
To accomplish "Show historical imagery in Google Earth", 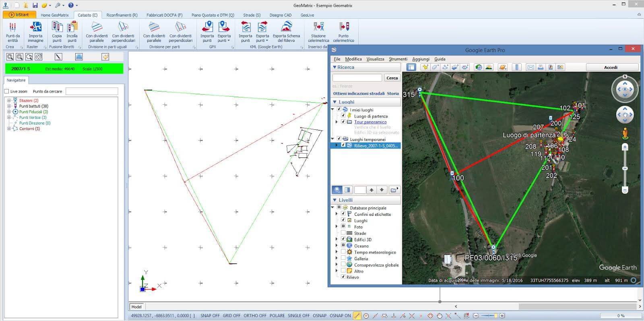I will [x=479, y=67].
